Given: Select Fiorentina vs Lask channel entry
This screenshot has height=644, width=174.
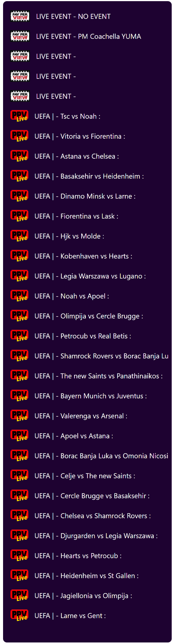Looking at the screenshot, I should coord(87,216).
